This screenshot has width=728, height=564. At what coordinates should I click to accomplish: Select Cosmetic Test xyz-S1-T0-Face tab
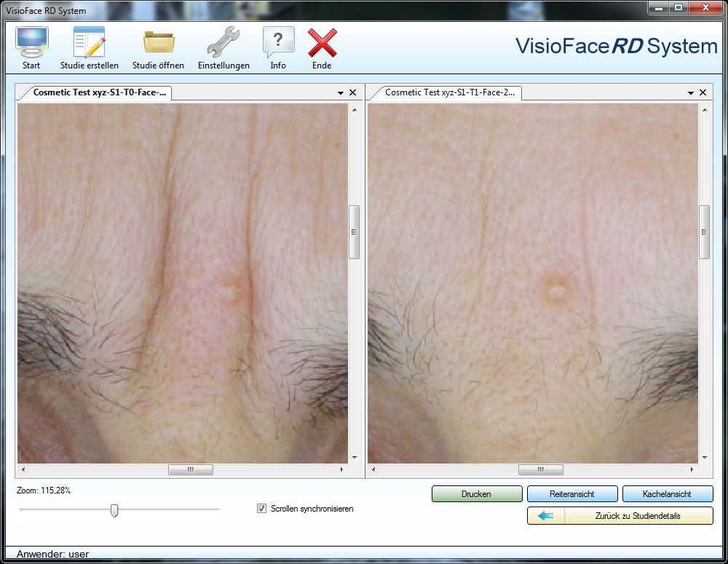pyautogui.click(x=100, y=92)
